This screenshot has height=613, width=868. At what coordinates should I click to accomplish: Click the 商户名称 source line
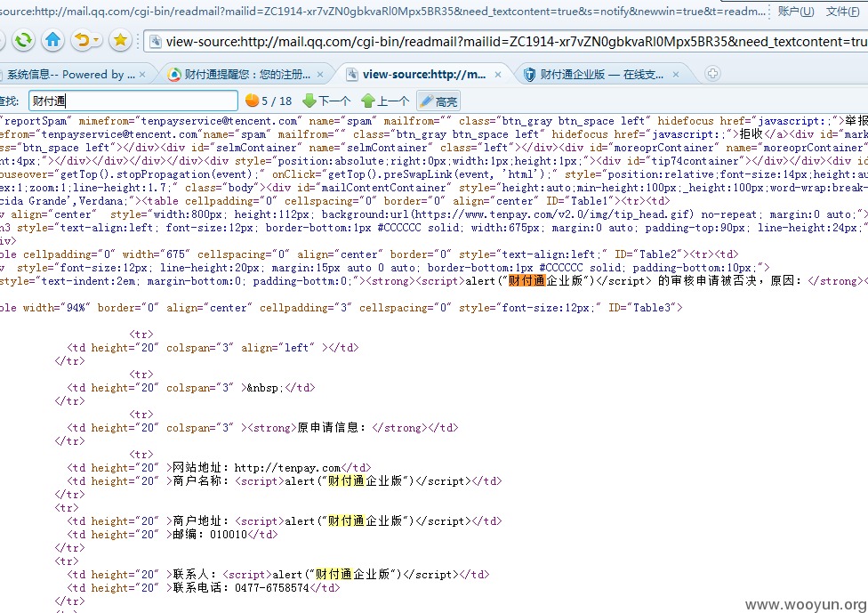pos(285,481)
